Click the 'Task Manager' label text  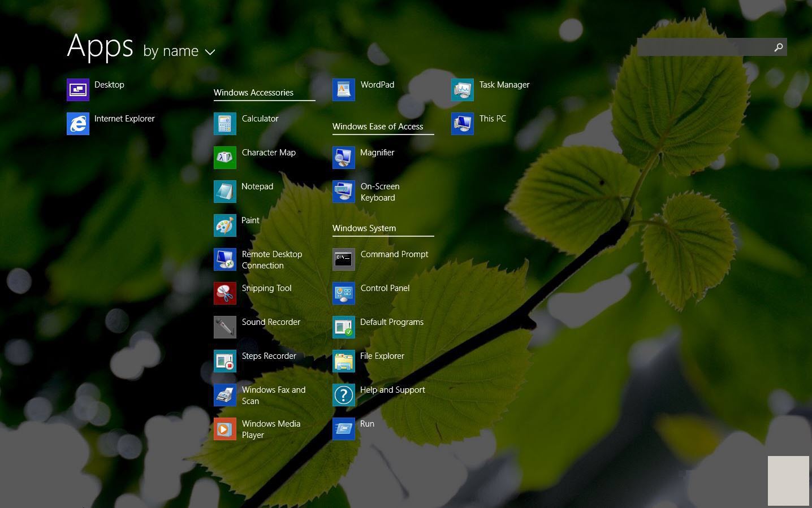click(504, 85)
